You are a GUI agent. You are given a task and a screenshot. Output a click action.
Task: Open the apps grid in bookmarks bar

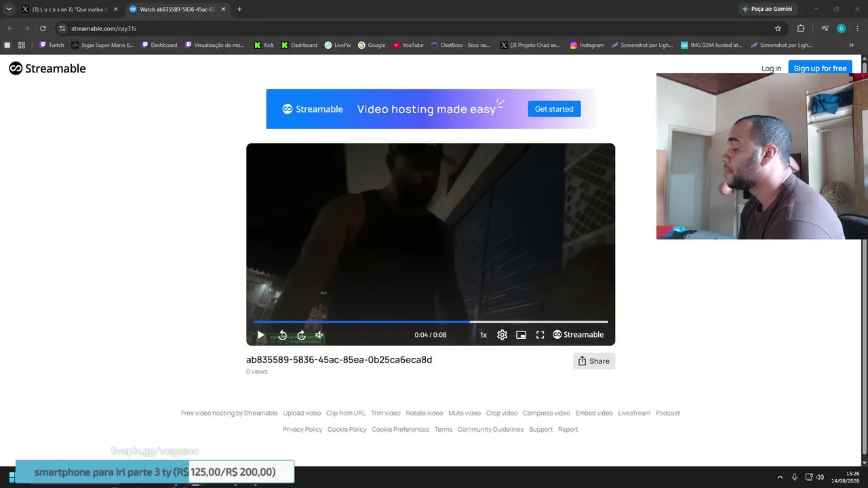pos(22,45)
